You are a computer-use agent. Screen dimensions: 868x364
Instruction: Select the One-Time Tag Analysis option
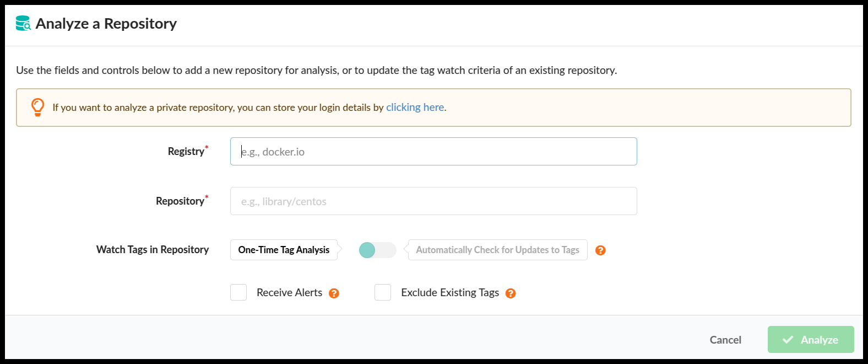click(x=284, y=250)
